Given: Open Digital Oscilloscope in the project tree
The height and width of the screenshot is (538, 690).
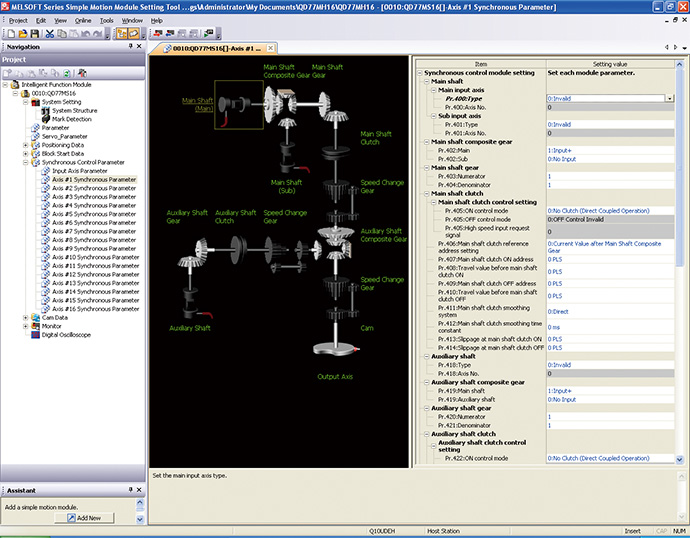Looking at the screenshot, I should tap(65, 335).
